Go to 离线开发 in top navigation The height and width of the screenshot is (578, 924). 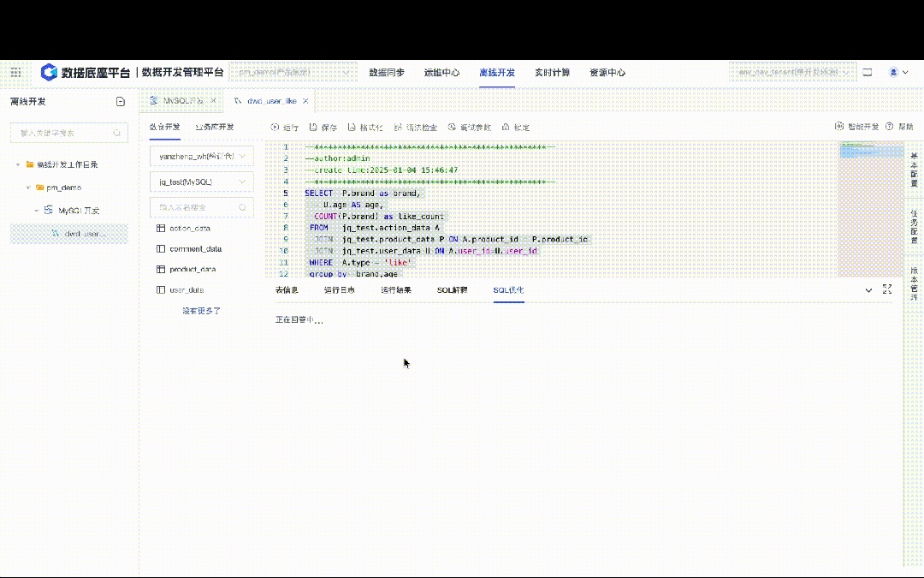[x=497, y=73]
